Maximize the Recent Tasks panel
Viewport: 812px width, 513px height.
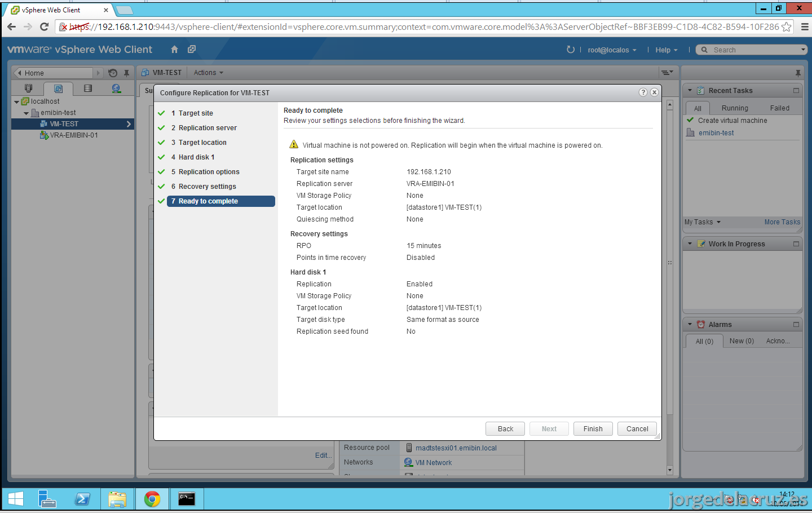(796, 91)
